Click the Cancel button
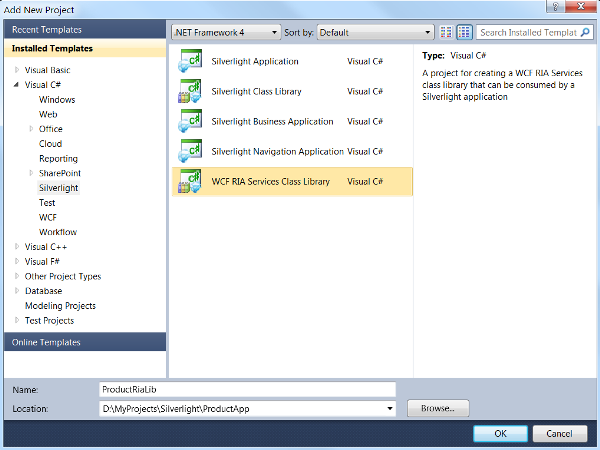The height and width of the screenshot is (450, 600). click(x=559, y=434)
